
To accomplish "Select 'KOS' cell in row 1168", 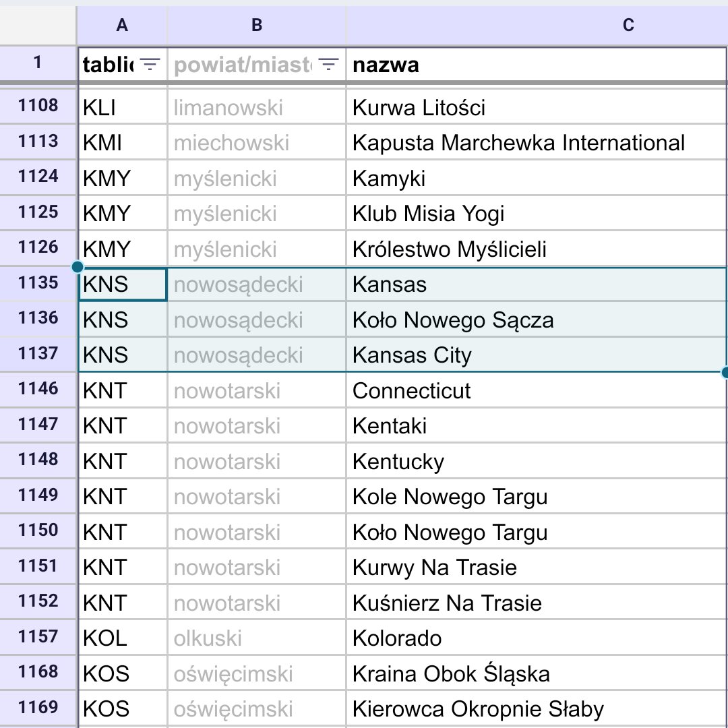I will click(123, 673).
